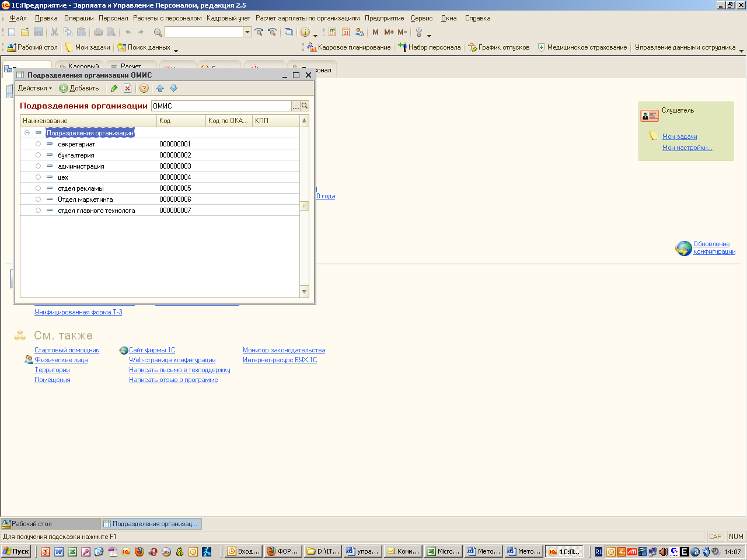Sort by the Наименование column header

[x=89, y=121]
